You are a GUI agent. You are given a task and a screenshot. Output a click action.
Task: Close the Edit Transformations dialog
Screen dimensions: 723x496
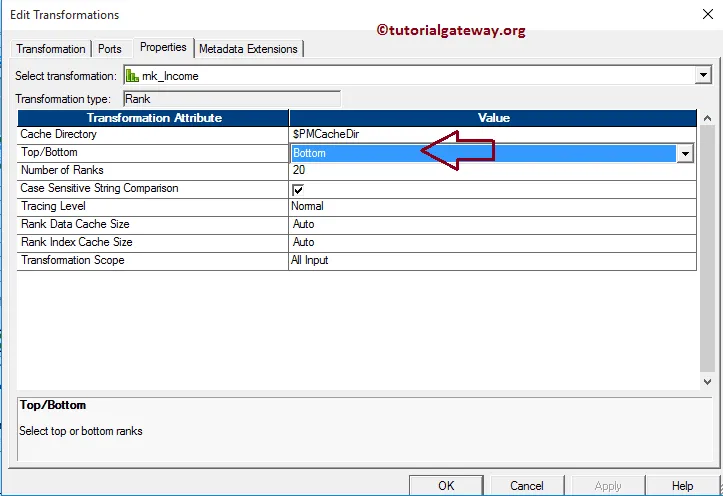point(708,14)
